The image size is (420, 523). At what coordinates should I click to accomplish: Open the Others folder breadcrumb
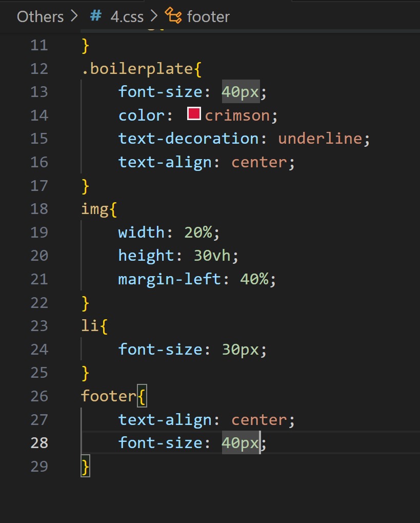pos(40,16)
